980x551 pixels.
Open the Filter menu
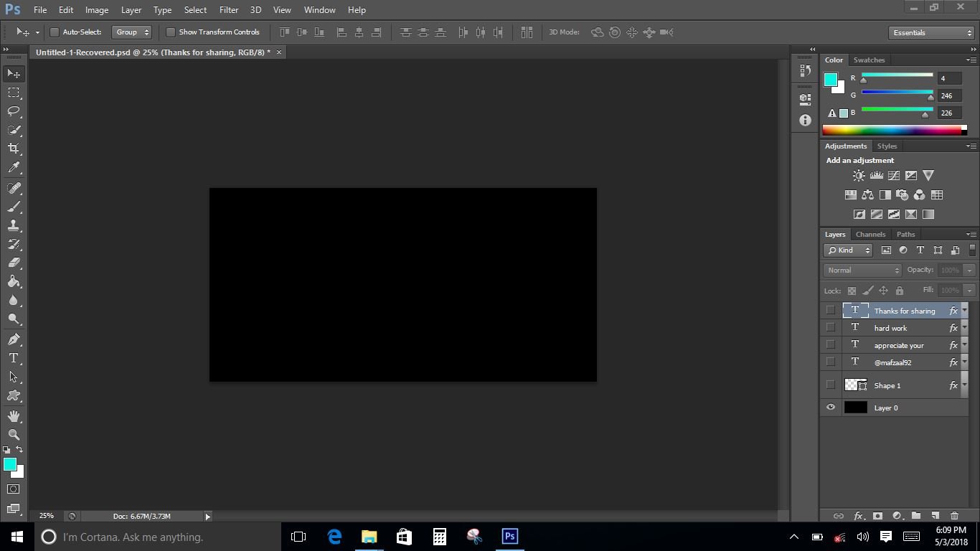click(x=229, y=10)
